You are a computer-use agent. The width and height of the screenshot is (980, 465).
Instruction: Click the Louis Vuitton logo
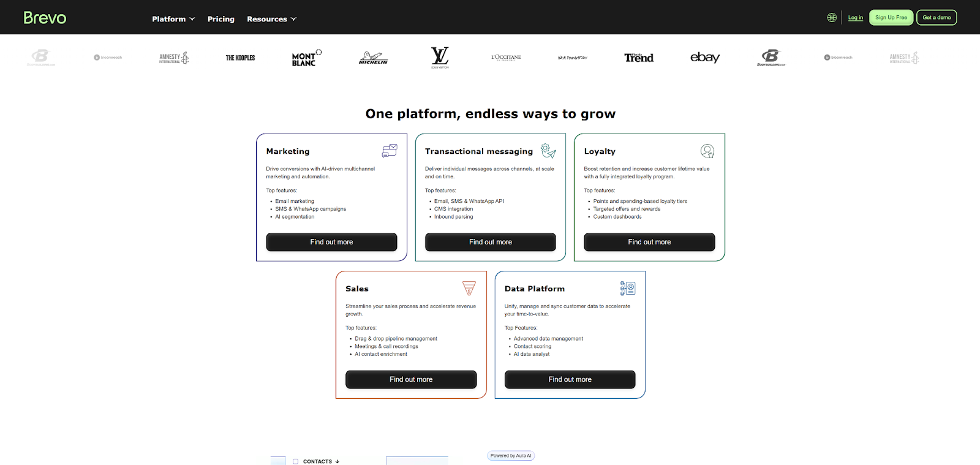(x=440, y=57)
